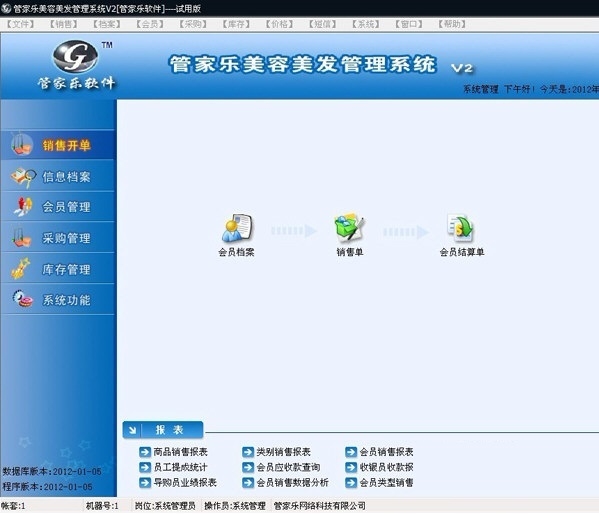599x514 pixels.
Task: Open the 导购员业绩报表 report link
Action: (185, 482)
